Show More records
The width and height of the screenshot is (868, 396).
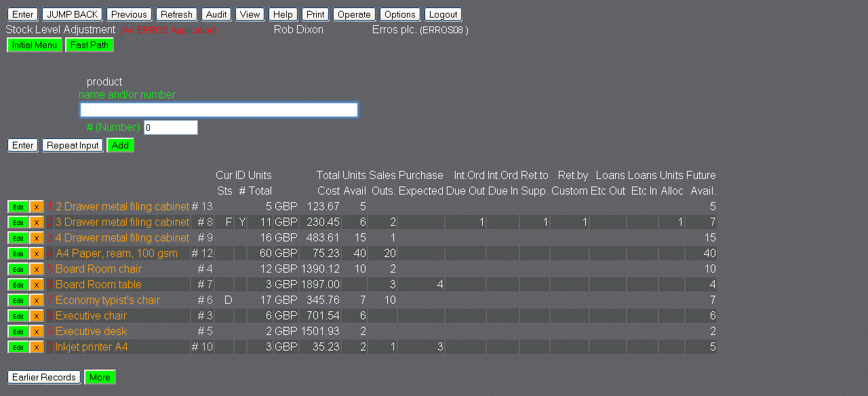(100, 378)
